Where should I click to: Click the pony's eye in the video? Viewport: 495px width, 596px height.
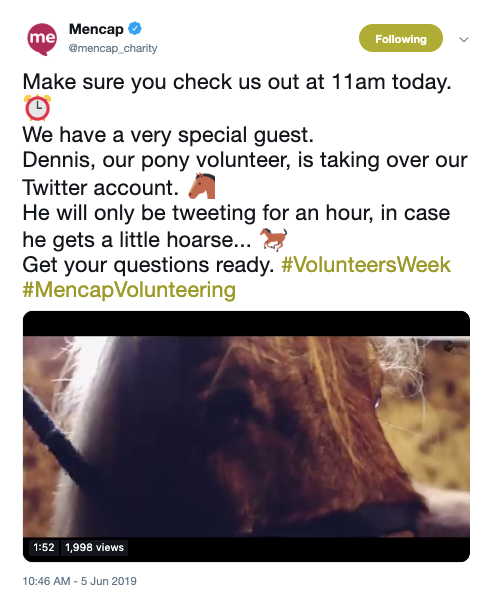point(377,401)
